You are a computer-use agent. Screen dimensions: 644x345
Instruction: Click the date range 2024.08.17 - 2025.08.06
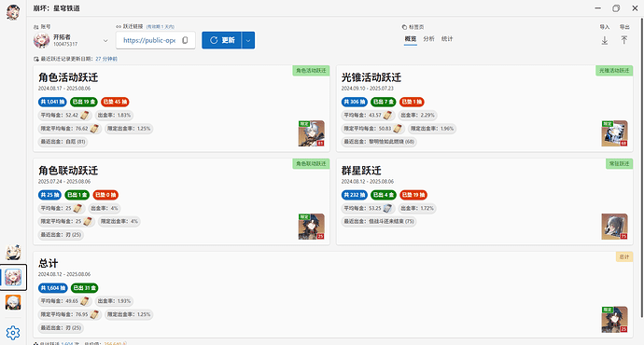tap(64, 89)
